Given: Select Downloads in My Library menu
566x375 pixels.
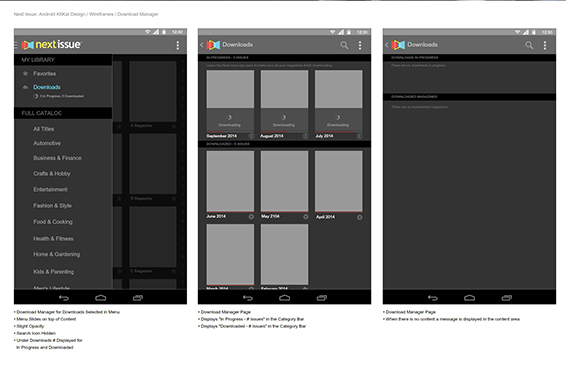Looking at the screenshot, I should [x=47, y=87].
